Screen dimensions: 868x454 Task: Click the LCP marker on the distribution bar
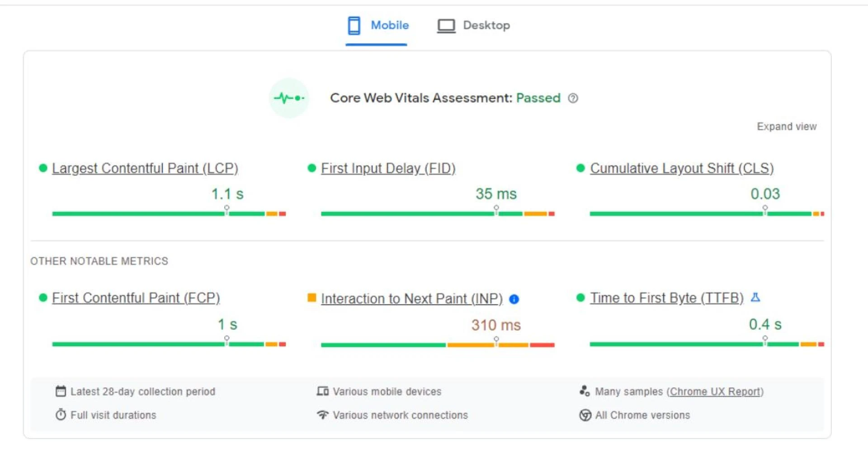[x=226, y=209]
